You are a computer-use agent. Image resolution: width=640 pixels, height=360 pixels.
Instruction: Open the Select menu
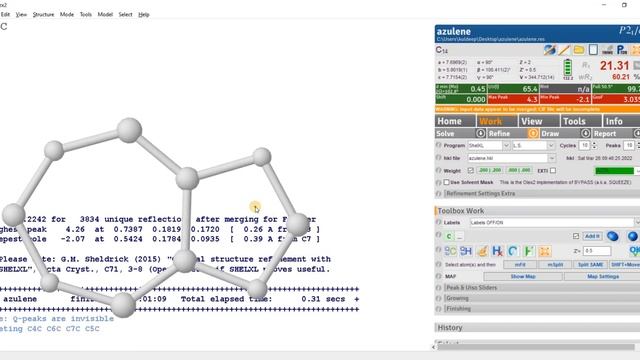[x=125, y=14]
